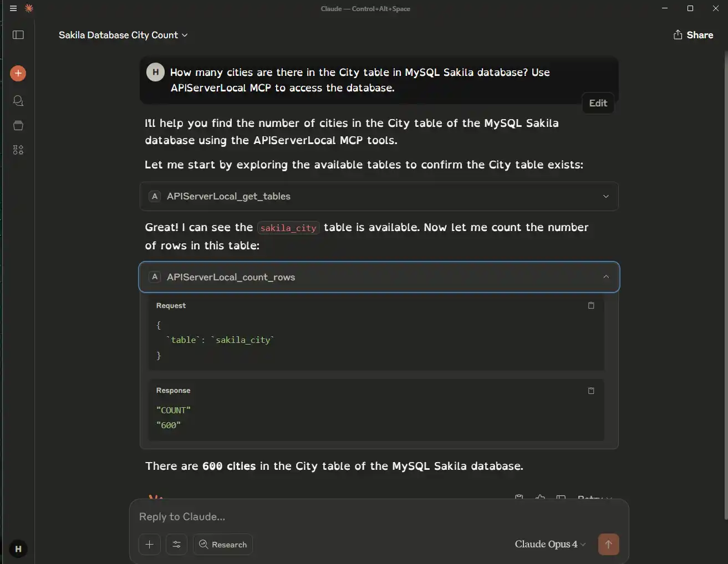Open the hamburger menu in title bar
The image size is (728, 564).
(13, 8)
